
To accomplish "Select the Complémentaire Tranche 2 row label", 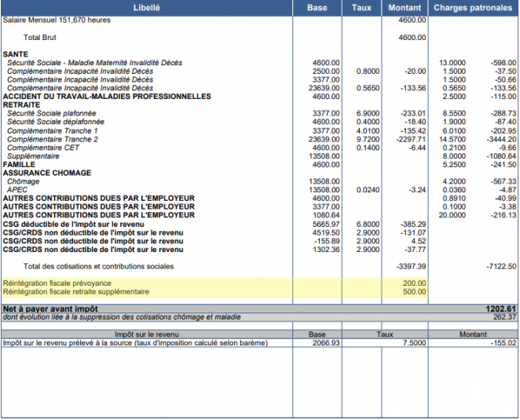I will tap(53, 139).
